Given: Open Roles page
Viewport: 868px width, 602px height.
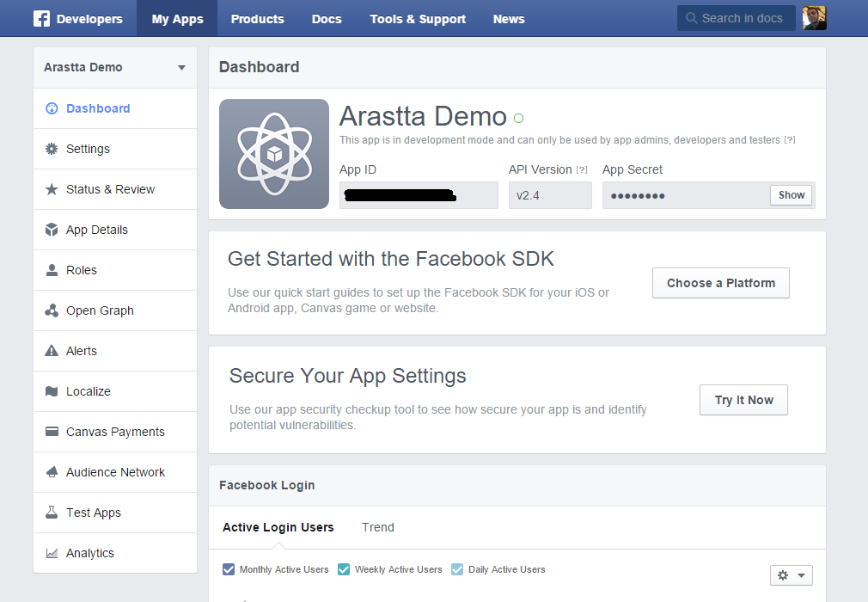Looking at the screenshot, I should click(115, 270).
